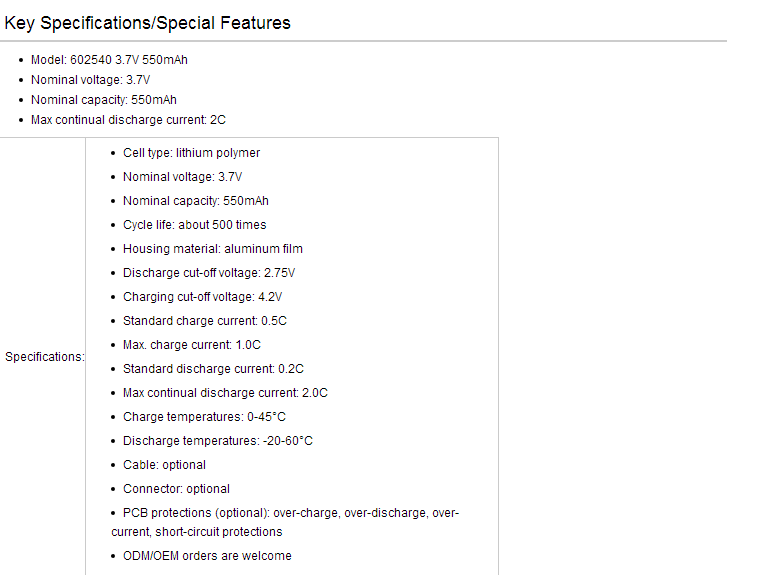Click the Standard charge current: 0.5C text
The width and height of the screenshot is (766, 575).
click(x=205, y=320)
